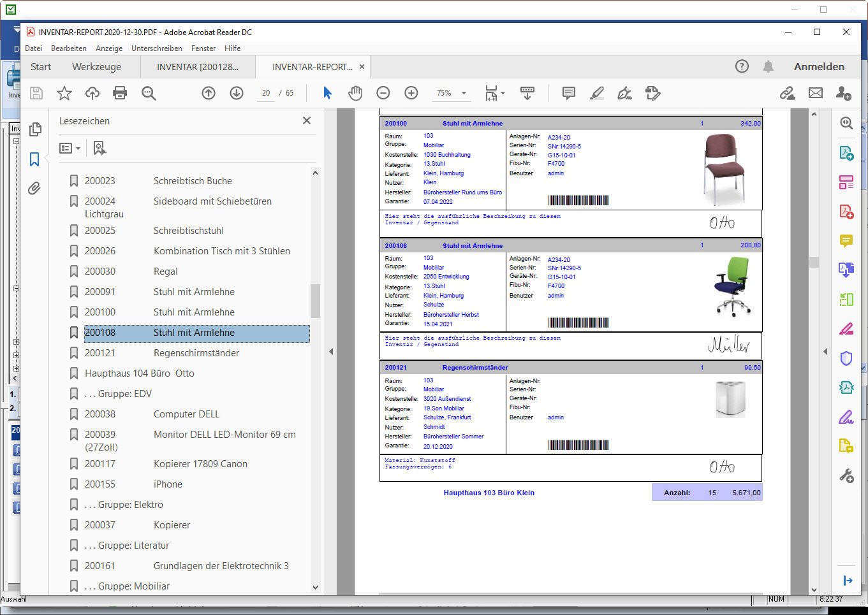Go to next page arrow icon

click(x=237, y=93)
